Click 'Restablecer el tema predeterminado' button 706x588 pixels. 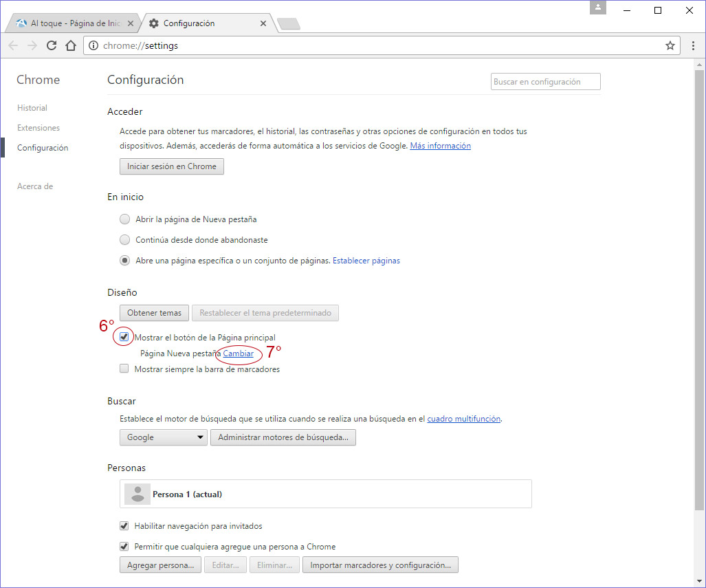click(265, 313)
